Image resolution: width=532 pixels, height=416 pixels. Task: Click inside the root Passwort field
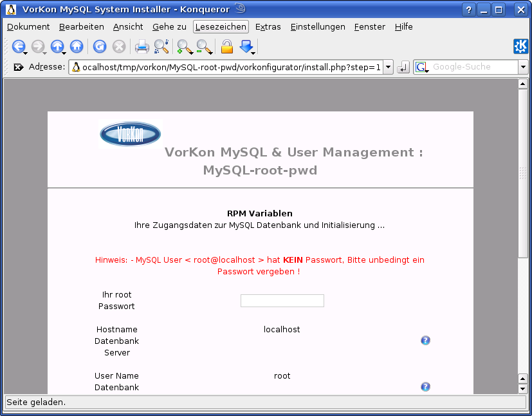pyautogui.click(x=282, y=300)
